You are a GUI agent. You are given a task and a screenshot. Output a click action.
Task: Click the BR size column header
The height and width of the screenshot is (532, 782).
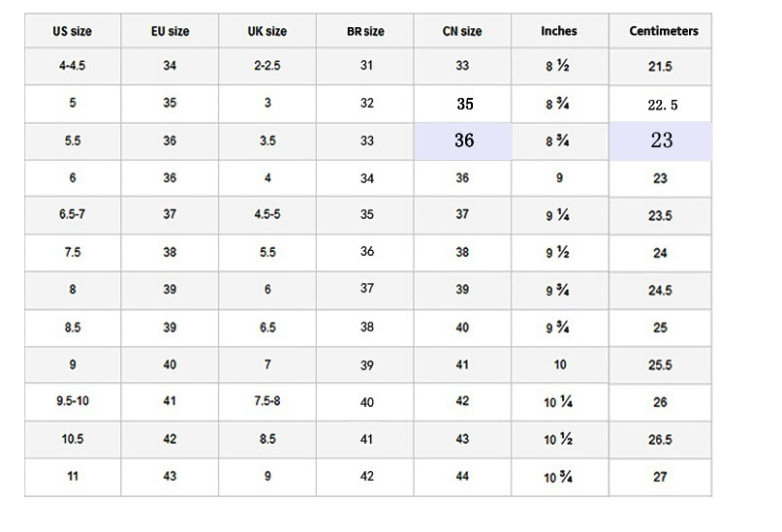[365, 31]
